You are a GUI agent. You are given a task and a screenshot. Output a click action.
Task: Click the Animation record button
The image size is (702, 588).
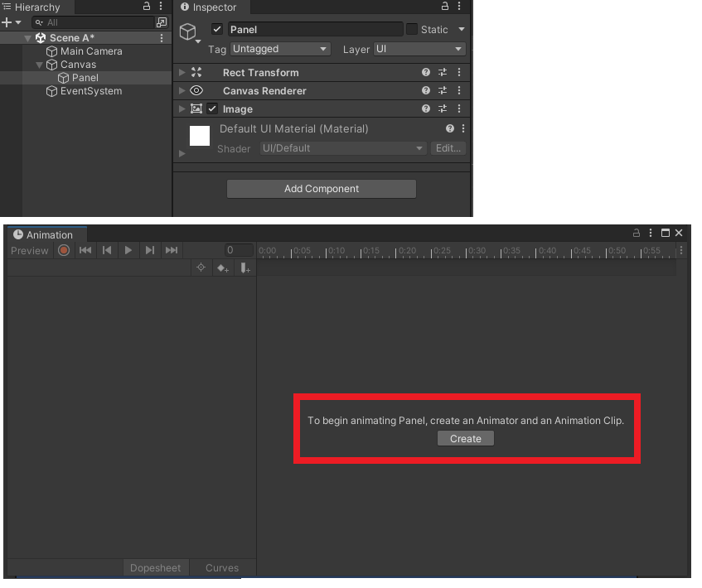[x=64, y=250]
